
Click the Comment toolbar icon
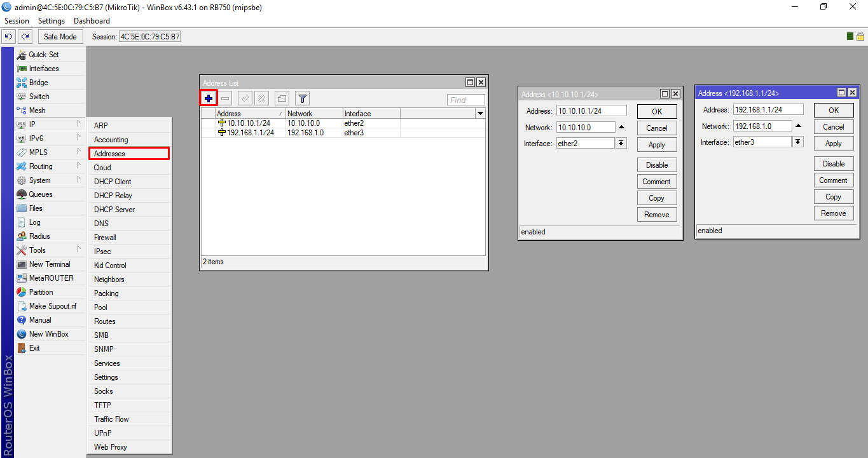[282, 98]
